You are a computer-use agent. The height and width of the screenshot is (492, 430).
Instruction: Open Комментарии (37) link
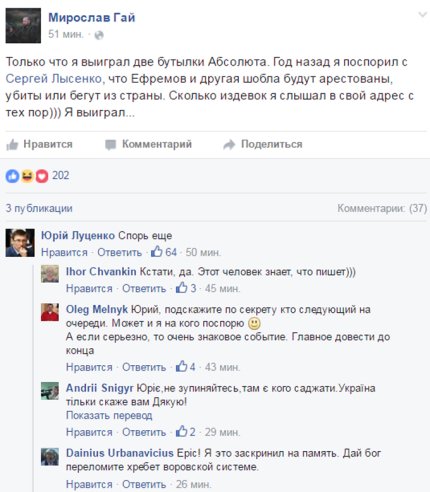click(x=382, y=208)
